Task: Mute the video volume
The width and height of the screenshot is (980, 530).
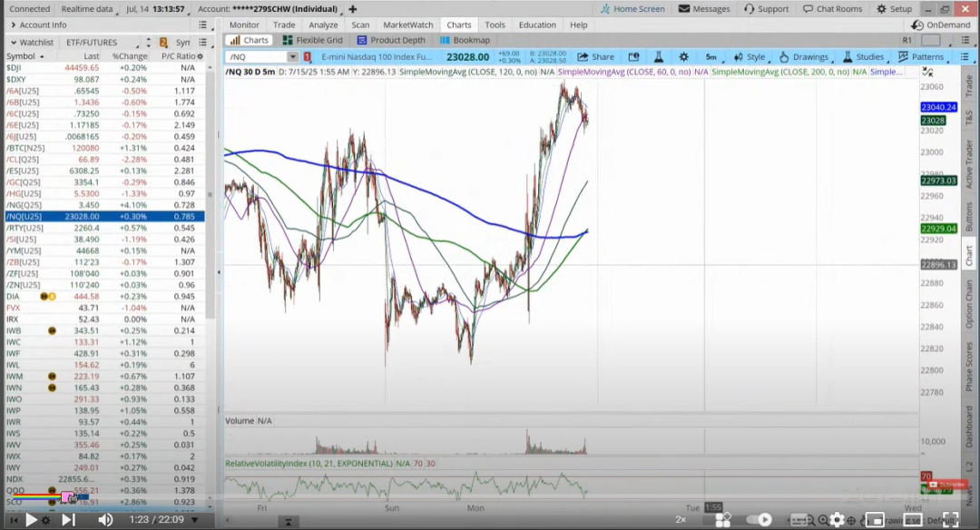Action: [105, 519]
